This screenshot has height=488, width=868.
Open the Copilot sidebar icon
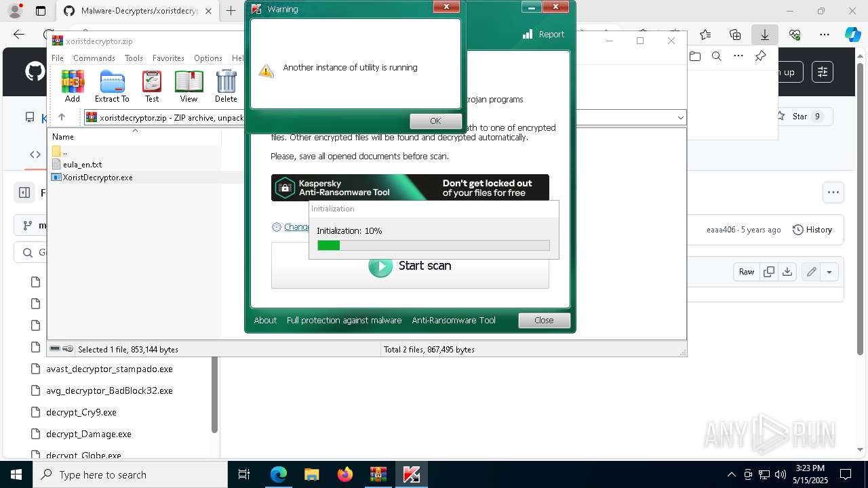click(852, 35)
